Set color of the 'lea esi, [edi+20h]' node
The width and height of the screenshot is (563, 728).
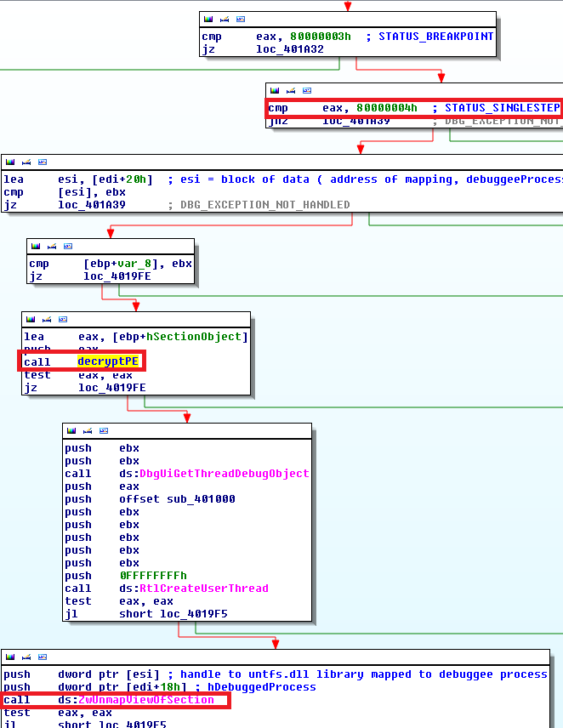click(10, 162)
